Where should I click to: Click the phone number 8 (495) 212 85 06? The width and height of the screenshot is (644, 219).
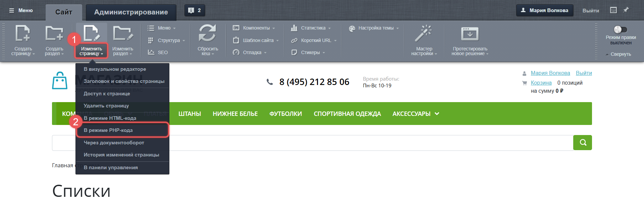314,82
